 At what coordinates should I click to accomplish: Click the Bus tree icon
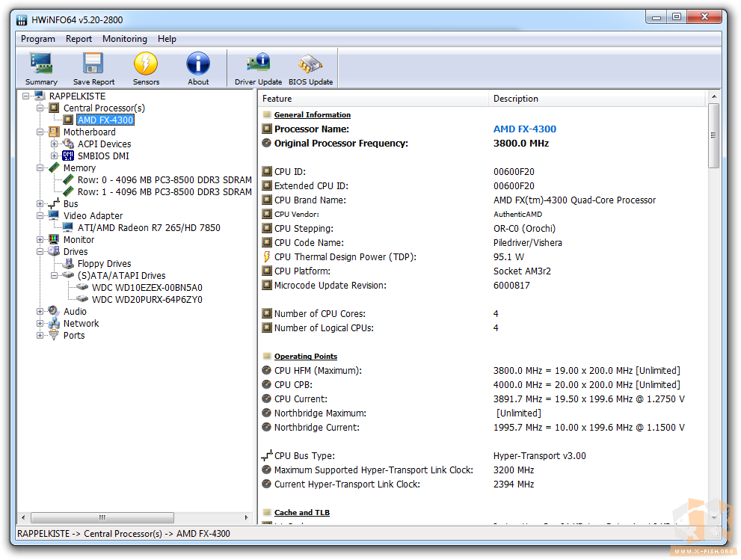click(54, 203)
